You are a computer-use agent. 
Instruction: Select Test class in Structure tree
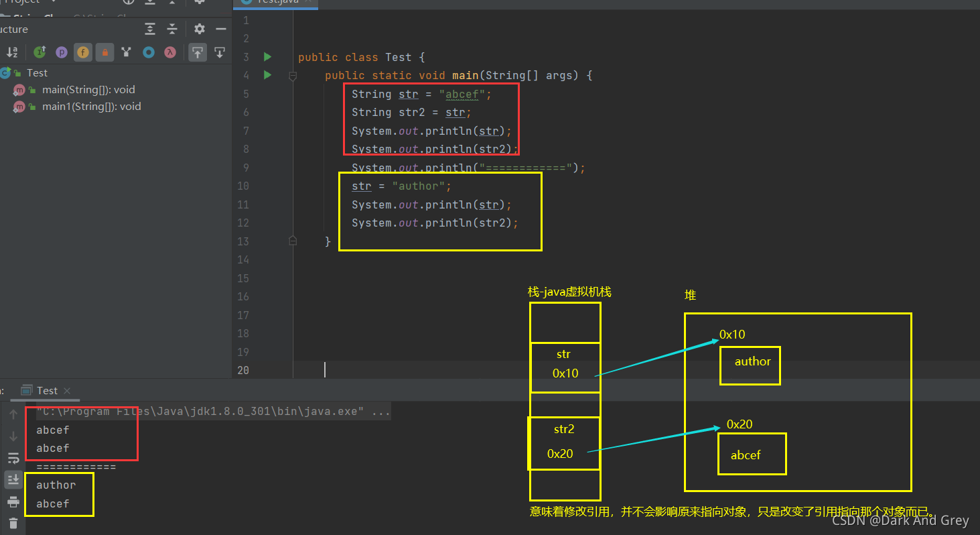coord(38,72)
